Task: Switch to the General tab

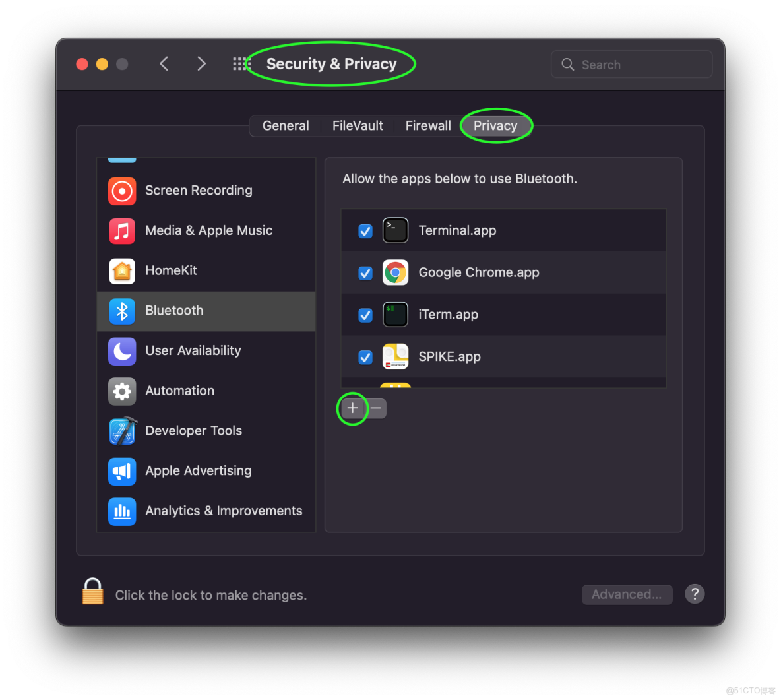Action: pos(286,125)
